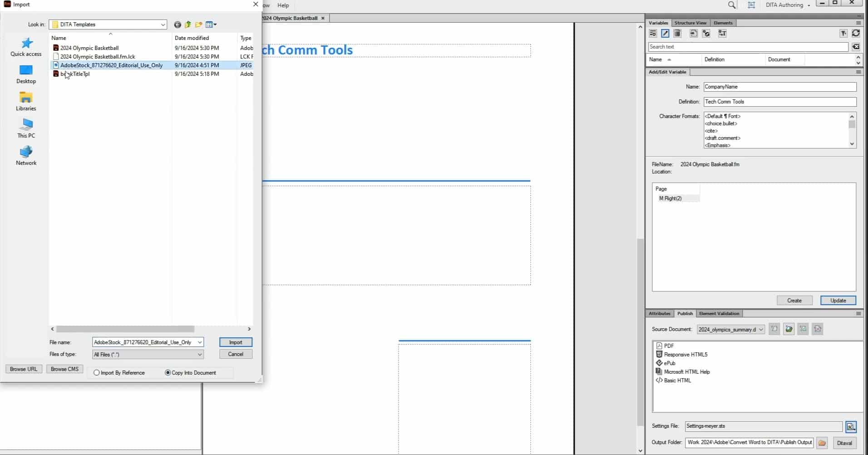868x455 pixels.
Task: Click the file list horizontal scrollbar
Action: click(125, 329)
